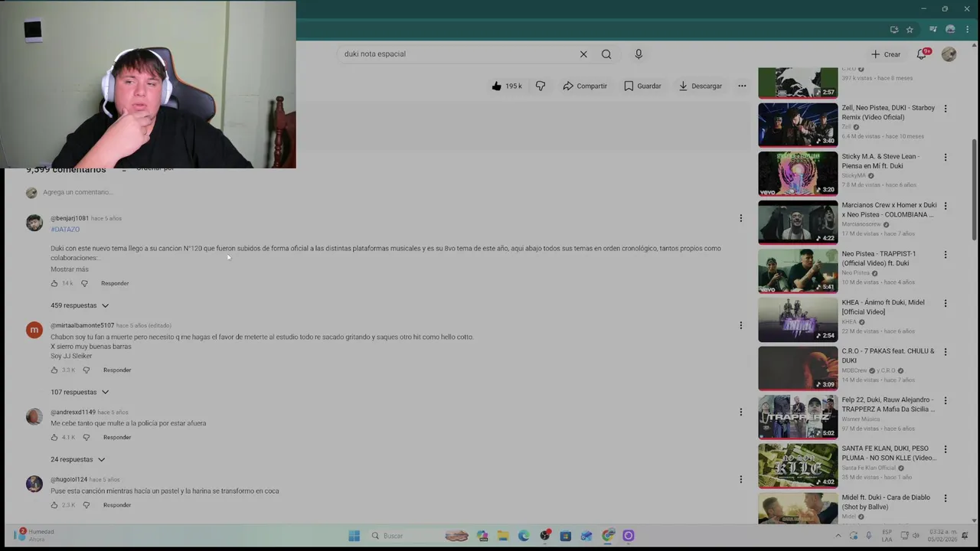Expand the comment with Mostrar más

point(70,269)
